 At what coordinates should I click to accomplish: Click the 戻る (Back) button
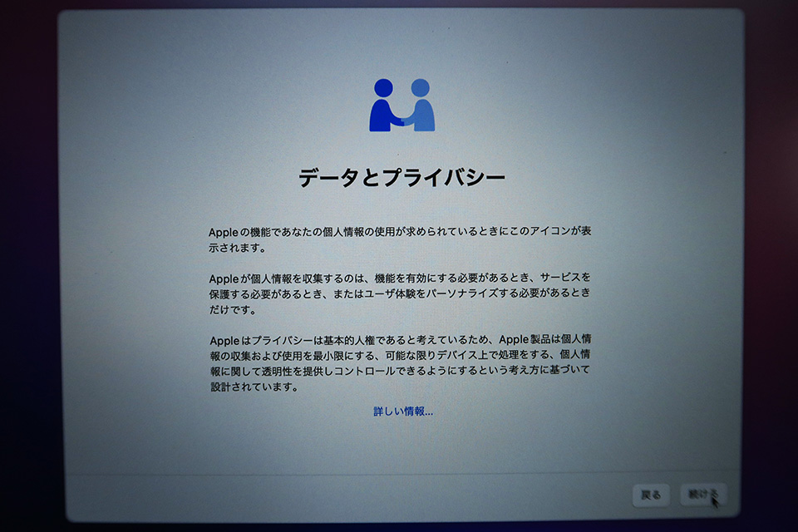pos(651,495)
